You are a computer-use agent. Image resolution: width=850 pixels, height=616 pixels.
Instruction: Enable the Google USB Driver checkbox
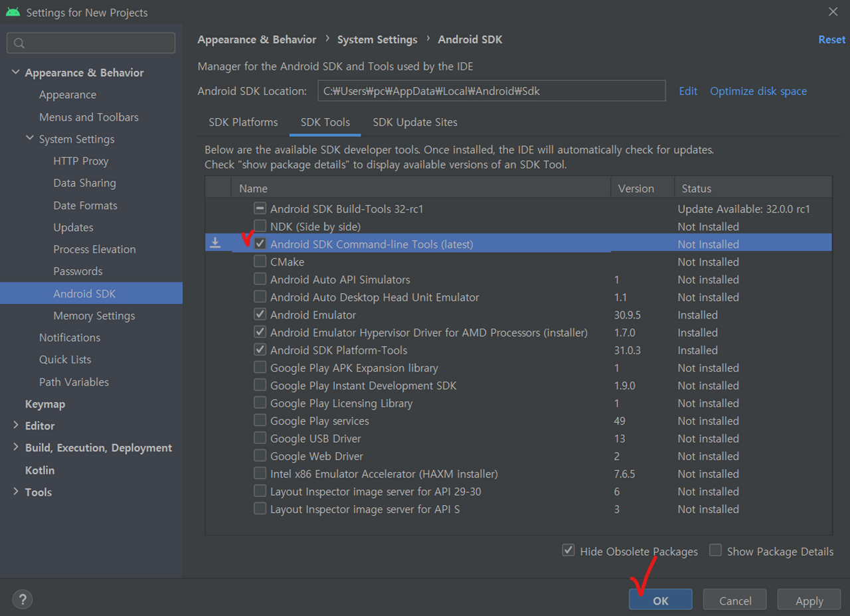pyautogui.click(x=260, y=438)
